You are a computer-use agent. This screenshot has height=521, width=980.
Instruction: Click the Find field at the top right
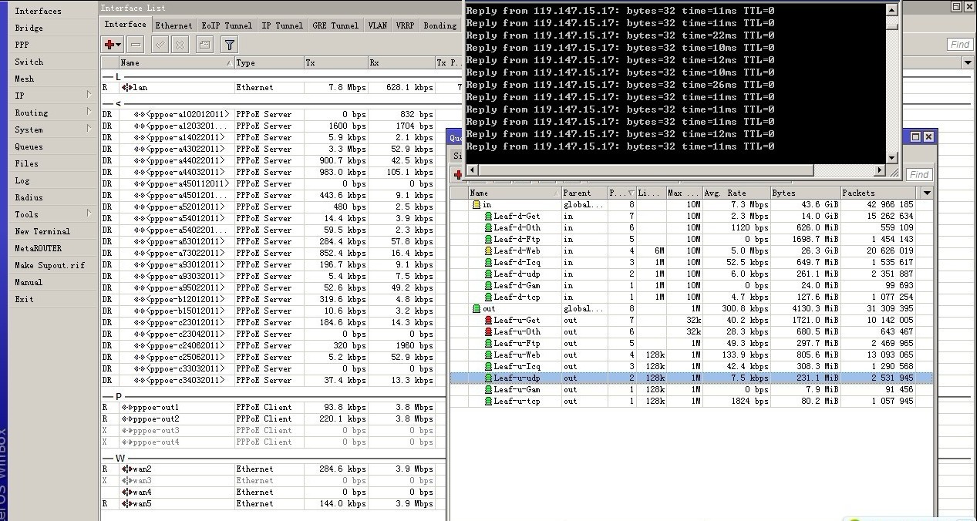tap(960, 45)
